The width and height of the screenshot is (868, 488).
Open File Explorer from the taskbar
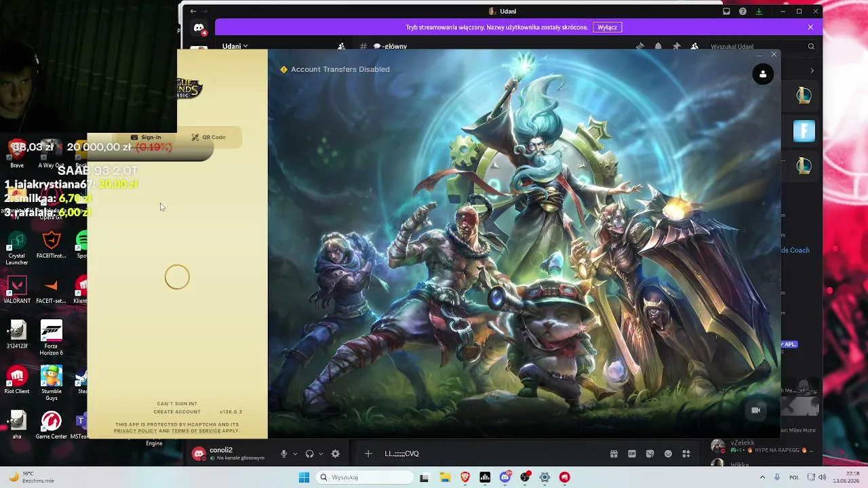click(445, 477)
